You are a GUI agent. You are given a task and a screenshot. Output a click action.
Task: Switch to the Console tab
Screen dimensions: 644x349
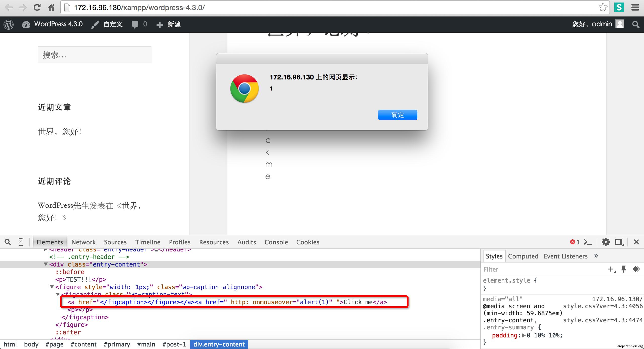[276, 242]
